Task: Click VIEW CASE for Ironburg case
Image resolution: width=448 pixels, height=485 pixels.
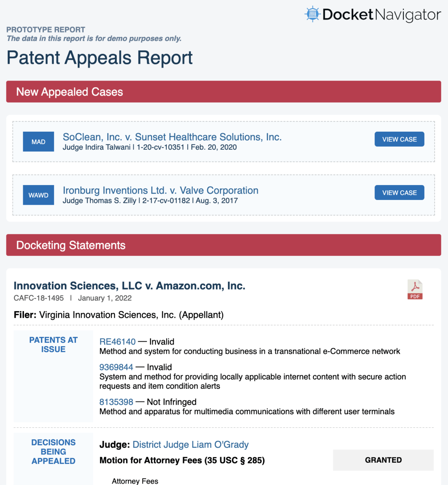Action: (399, 192)
